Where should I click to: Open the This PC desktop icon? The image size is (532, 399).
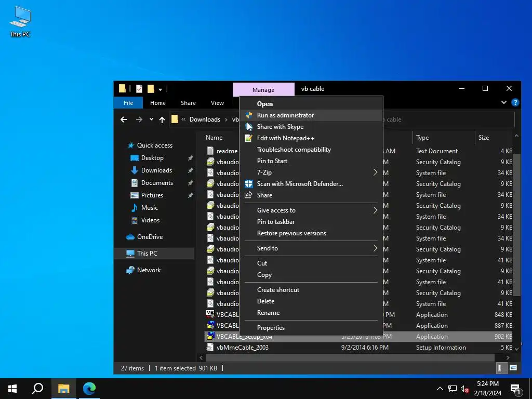point(20,22)
